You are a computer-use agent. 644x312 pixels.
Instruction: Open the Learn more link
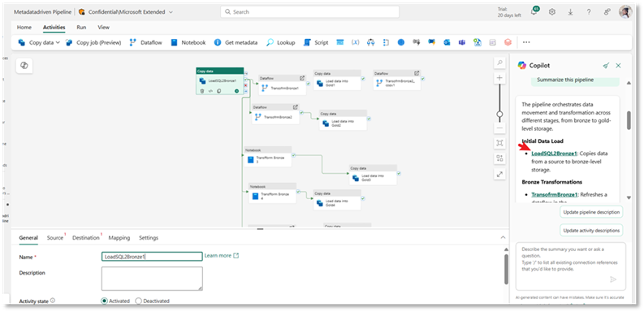[x=222, y=256]
